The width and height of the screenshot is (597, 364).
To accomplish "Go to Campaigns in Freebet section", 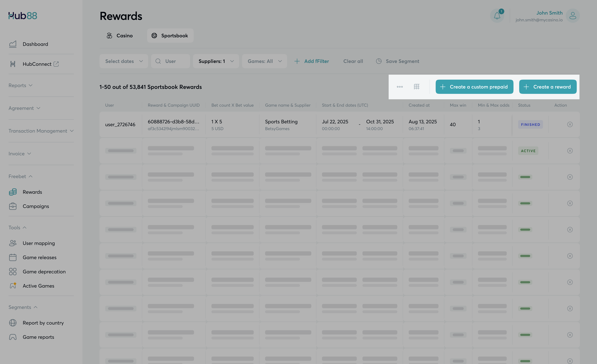I will (36, 206).
